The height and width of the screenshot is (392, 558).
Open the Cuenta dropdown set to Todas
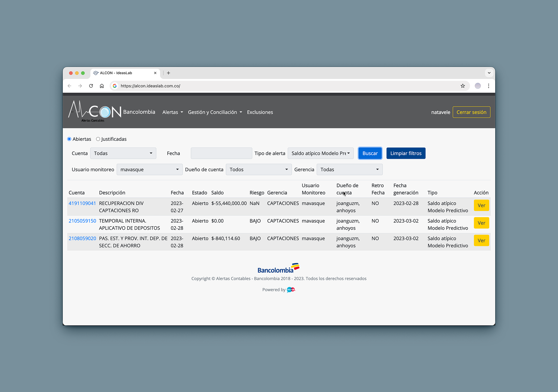click(123, 153)
